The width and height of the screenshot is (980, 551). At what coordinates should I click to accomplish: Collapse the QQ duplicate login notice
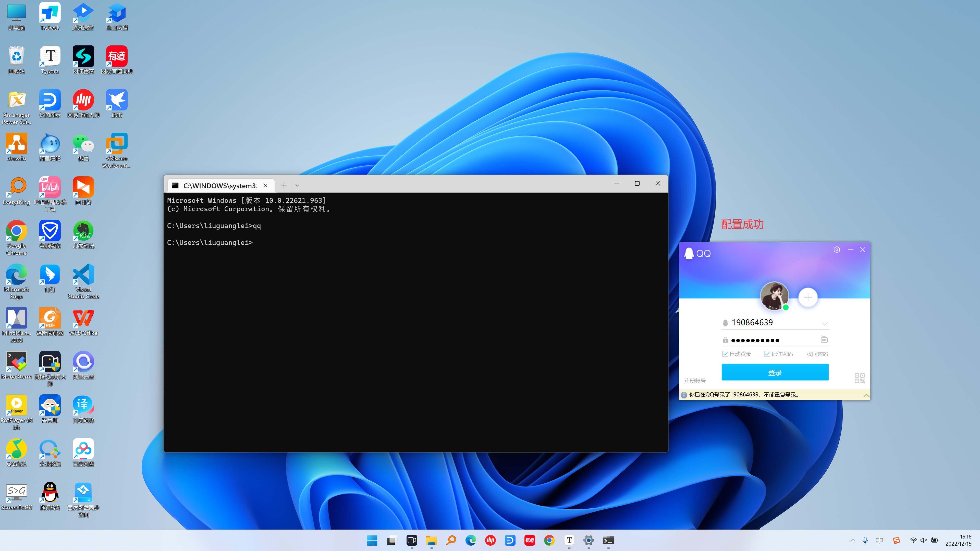coord(866,395)
